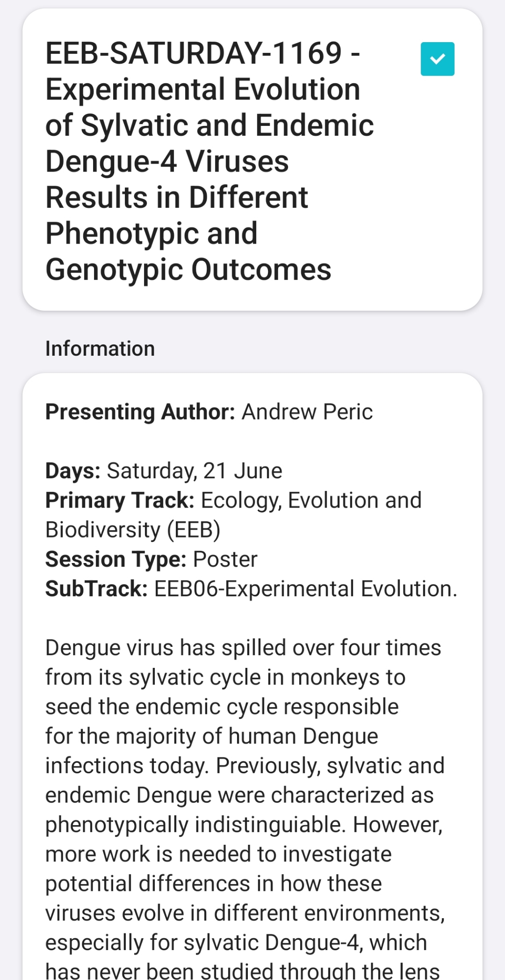Tap the Presenting Author label
The width and height of the screenshot is (505, 980).
click(140, 412)
